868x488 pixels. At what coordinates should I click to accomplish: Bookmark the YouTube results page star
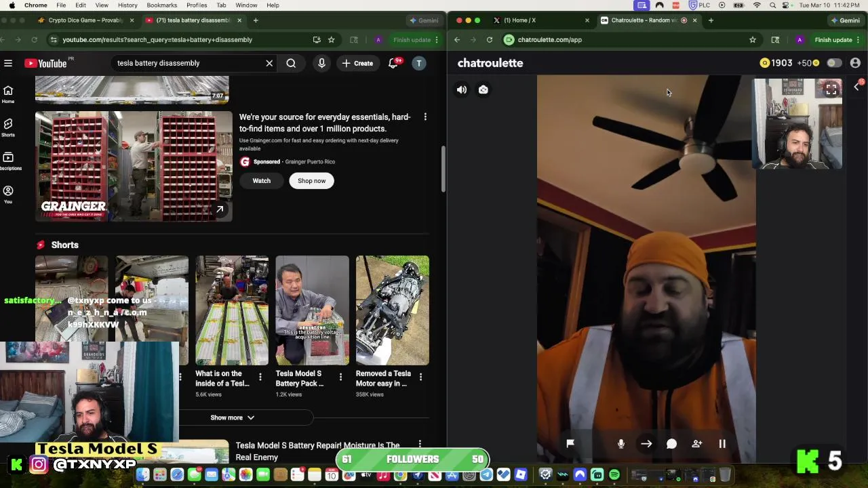pos(332,40)
